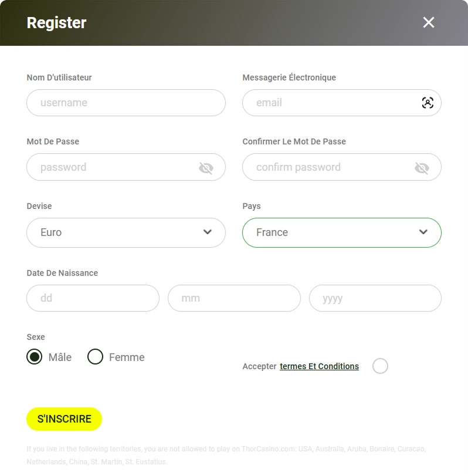Select the Femme radio button
Viewport: 468px width, 476px height.
[95, 357]
